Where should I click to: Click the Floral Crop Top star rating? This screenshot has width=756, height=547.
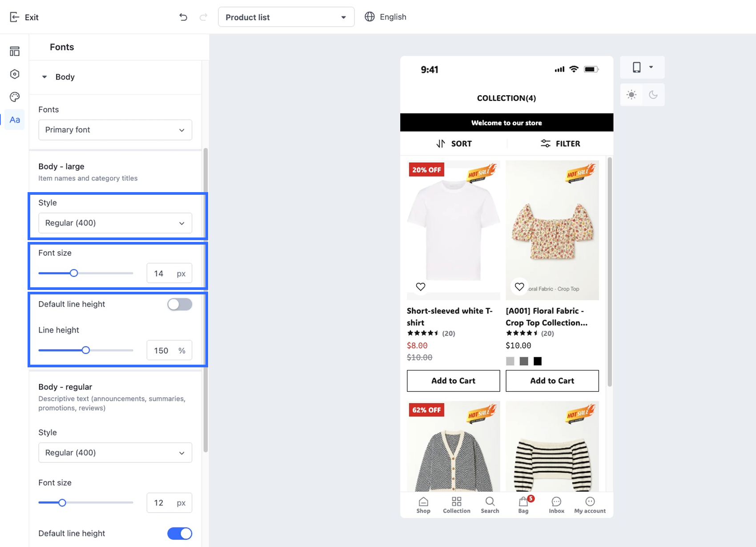(522, 333)
